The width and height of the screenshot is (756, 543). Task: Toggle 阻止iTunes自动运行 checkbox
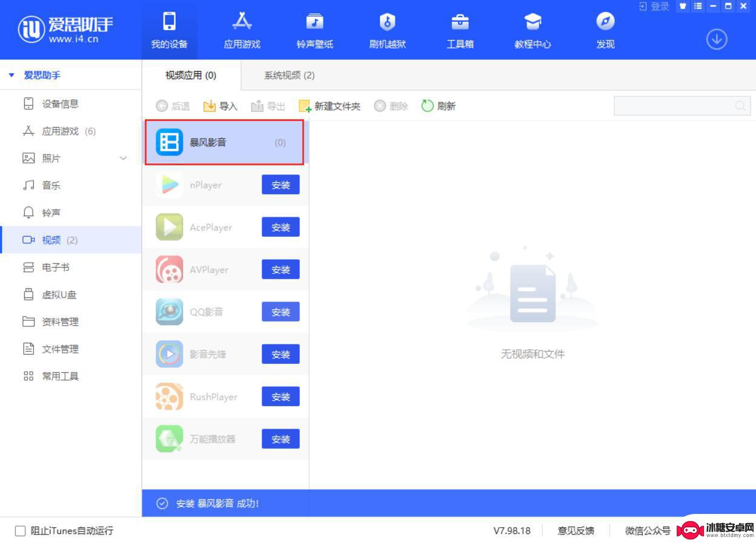[x=21, y=531]
